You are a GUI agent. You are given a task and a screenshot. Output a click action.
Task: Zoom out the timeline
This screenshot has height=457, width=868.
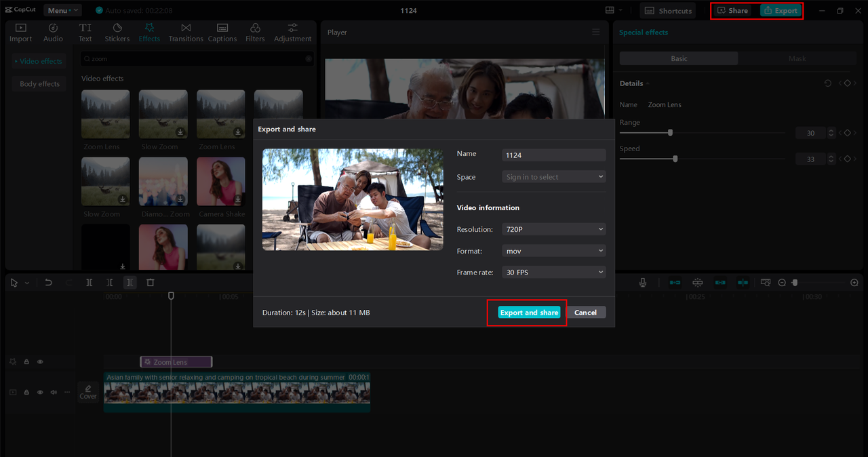pyautogui.click(x=782, y=283)
